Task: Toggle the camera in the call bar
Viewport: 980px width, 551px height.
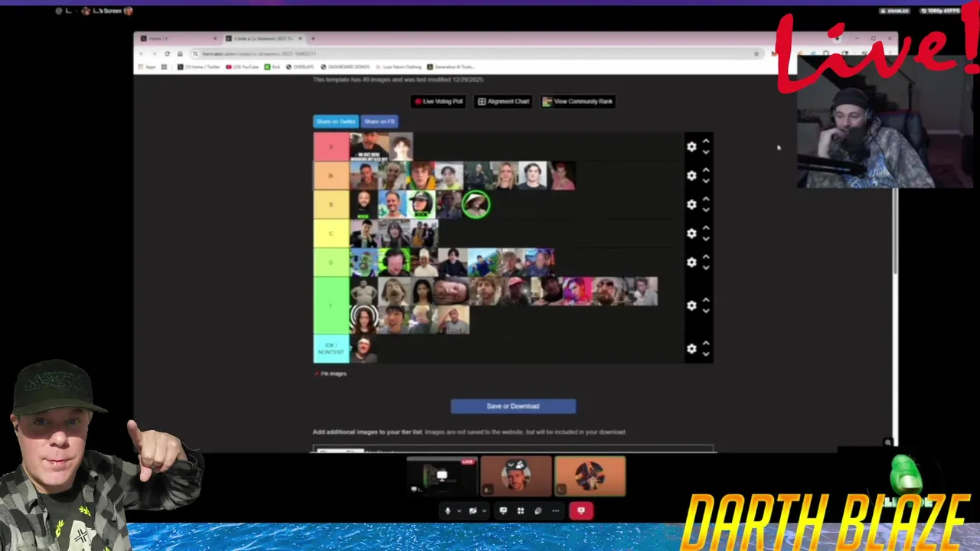Action: pos(473,510)
